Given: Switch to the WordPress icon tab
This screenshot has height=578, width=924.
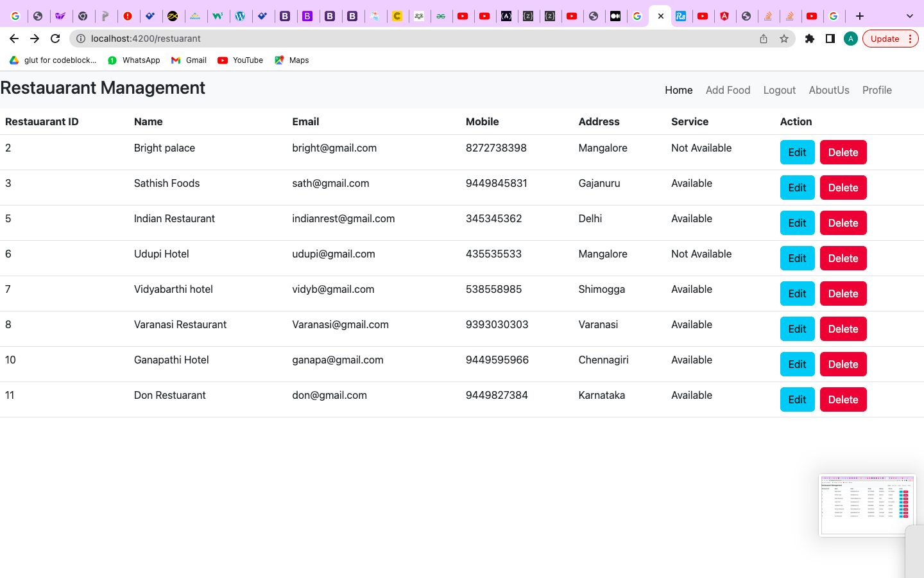Looking at the screenshot, I should (240, 16).
